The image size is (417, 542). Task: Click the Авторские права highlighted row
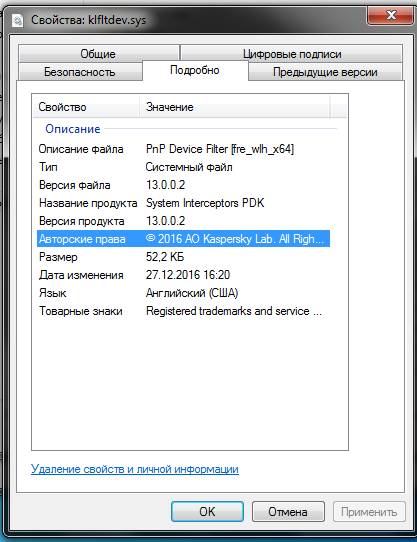click(183, 239)
